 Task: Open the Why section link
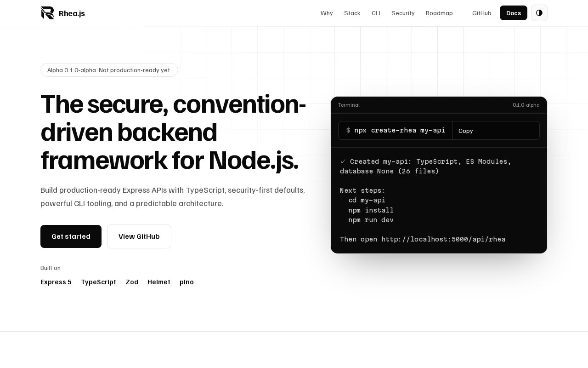327,13
